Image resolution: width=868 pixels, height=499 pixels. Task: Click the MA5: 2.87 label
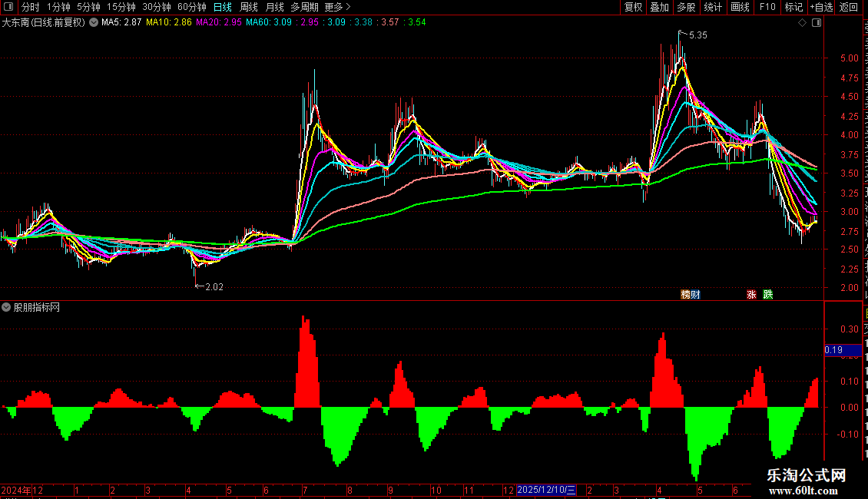[121, 22]
